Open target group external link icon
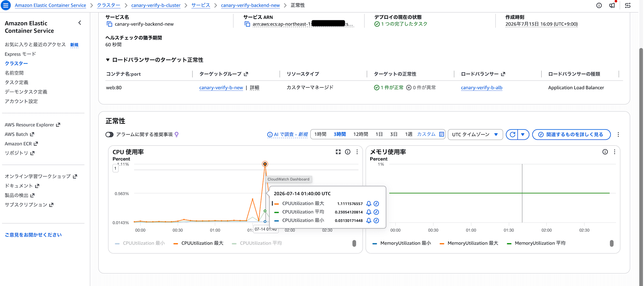Screen dimensions: 644x286 tap(246, 74)
